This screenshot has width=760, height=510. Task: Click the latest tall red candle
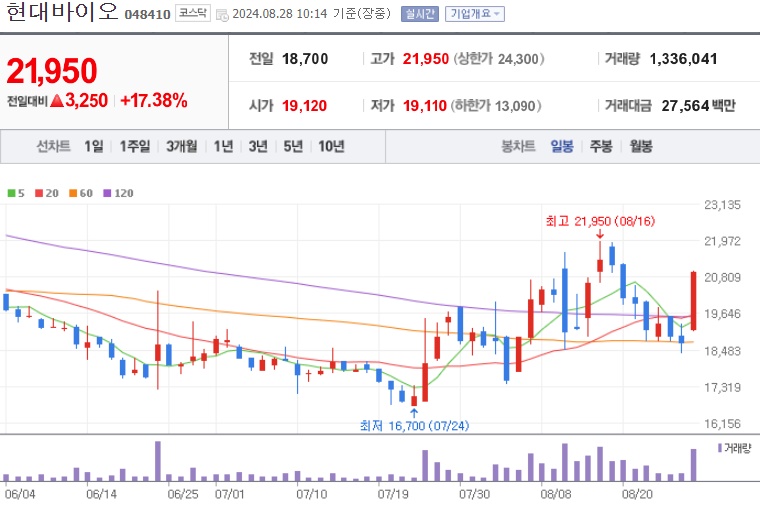694,301
